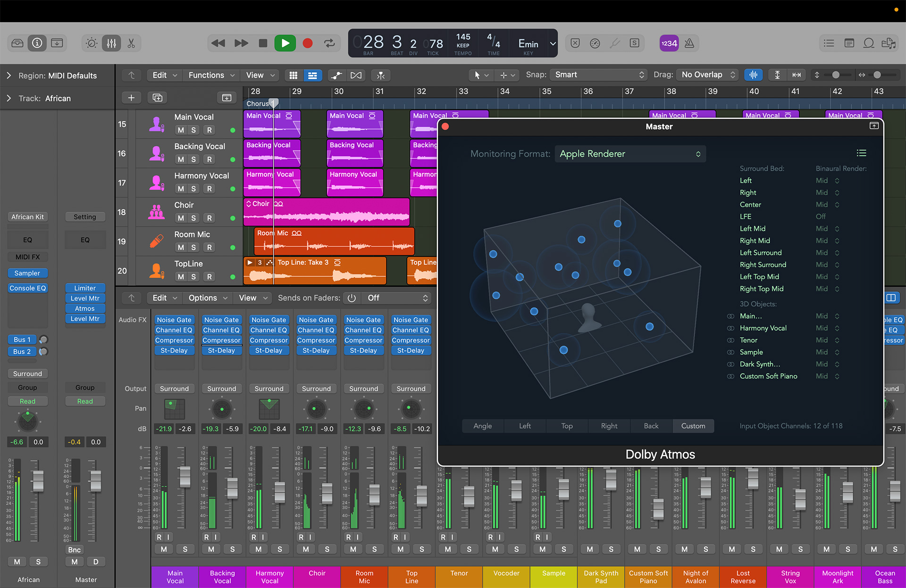Toggle the 1234 count-in button
The image size is (906, 588).
669,43
